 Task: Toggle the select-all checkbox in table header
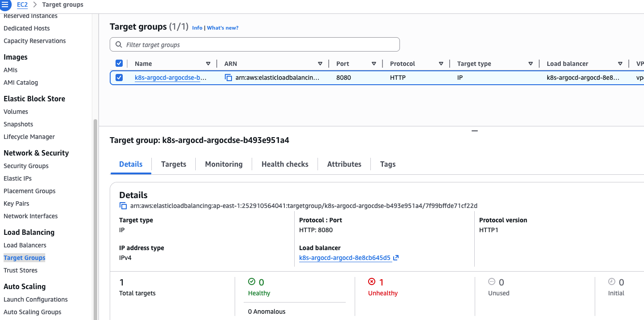click(119, 64)
